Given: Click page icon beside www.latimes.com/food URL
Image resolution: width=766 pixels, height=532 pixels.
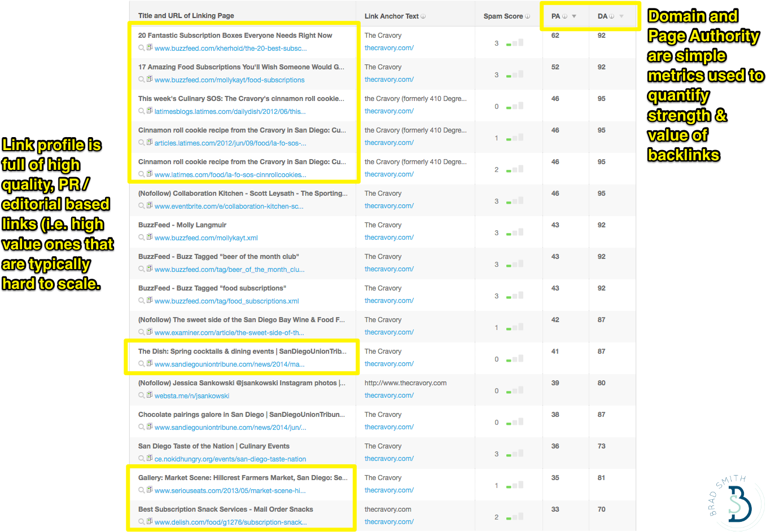Looking at the screenshot, I should 150,174.
